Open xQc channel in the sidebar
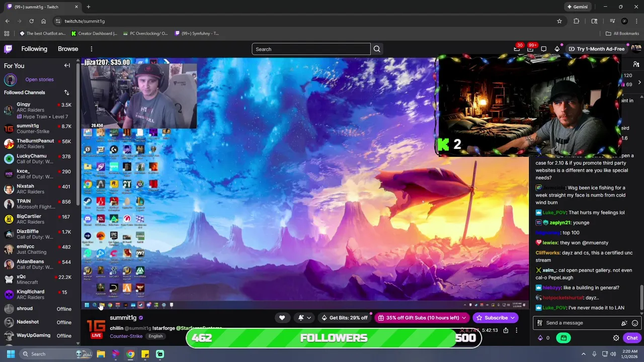 [38, 280]
